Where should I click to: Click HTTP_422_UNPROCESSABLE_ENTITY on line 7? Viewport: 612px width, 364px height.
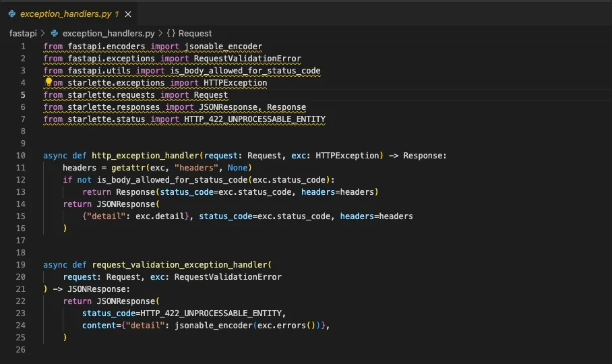[x=255, y=119]
